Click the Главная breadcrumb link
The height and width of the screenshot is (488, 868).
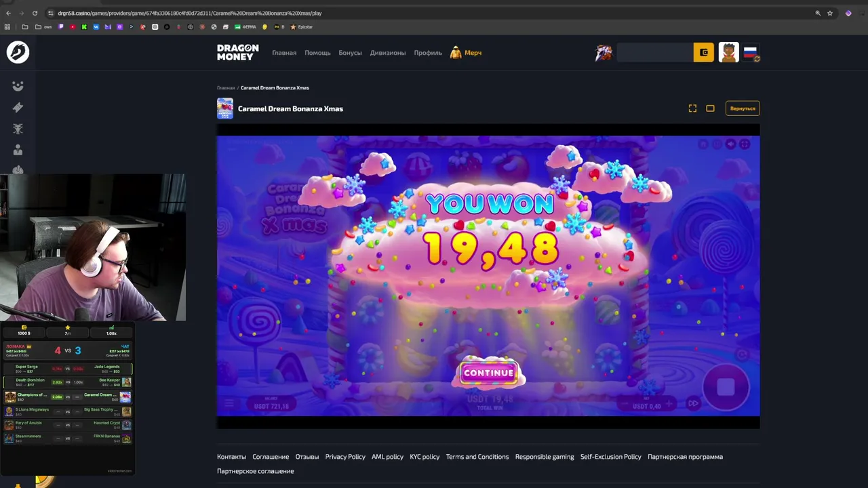pos(226,88)
